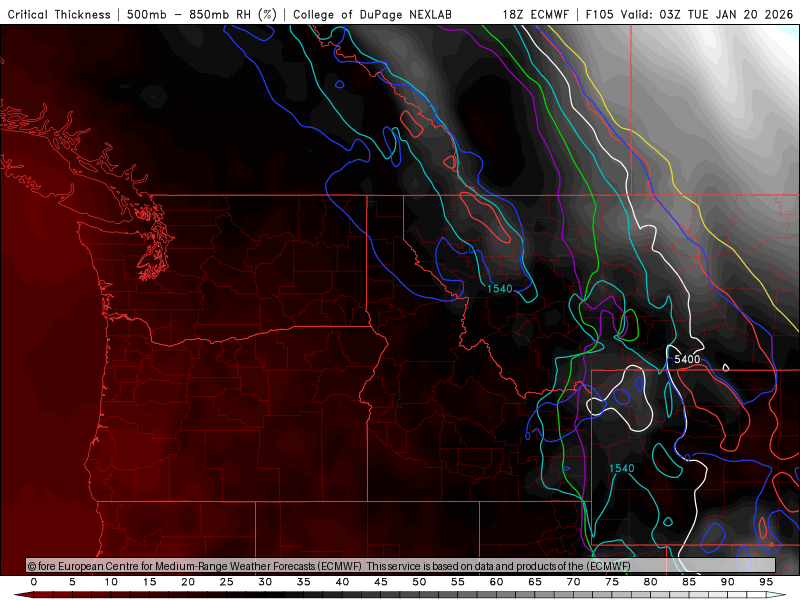Click the "F105" forecast hour text
This screenshot has width=800, height=600.
(599, 14)
